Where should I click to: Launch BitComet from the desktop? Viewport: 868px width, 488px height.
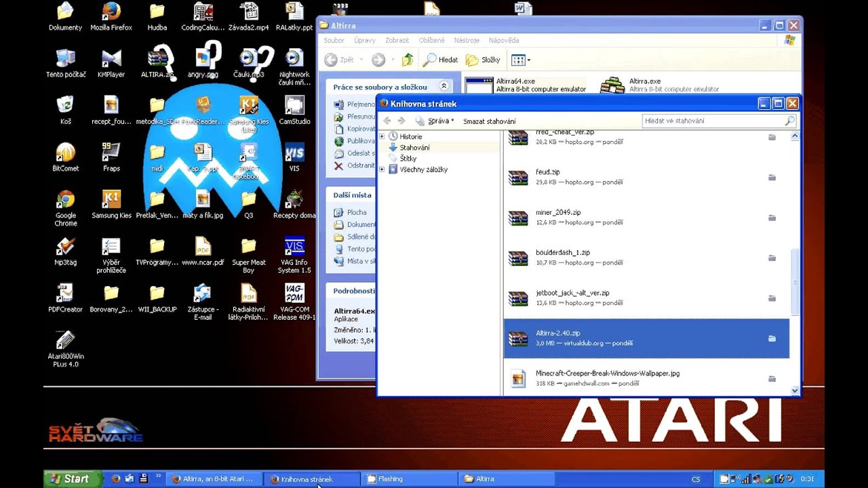point(65,157)
